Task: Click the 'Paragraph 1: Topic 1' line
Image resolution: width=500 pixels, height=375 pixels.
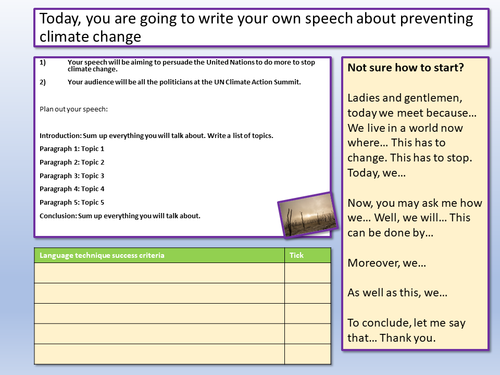Action: pyautogui.click(x=72, y=149)
